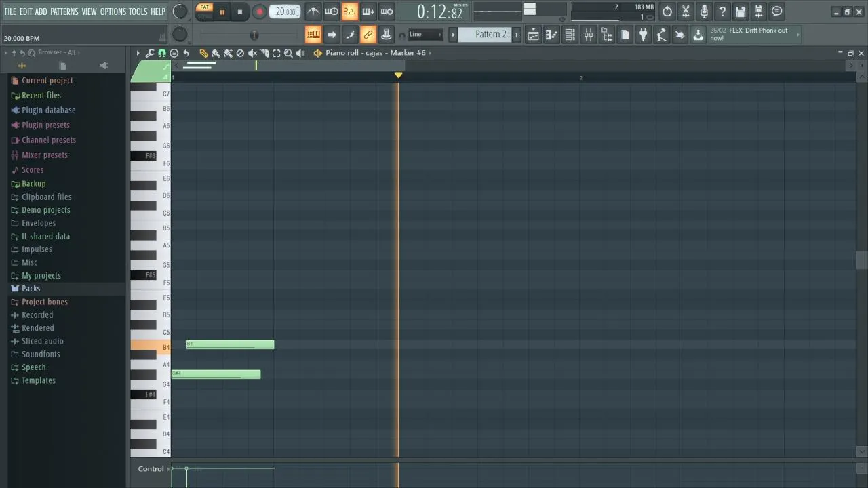The width and height of the screenshot is (868, 488).
Task: Open the audio recording microphone button
Action: coord(704,12)
